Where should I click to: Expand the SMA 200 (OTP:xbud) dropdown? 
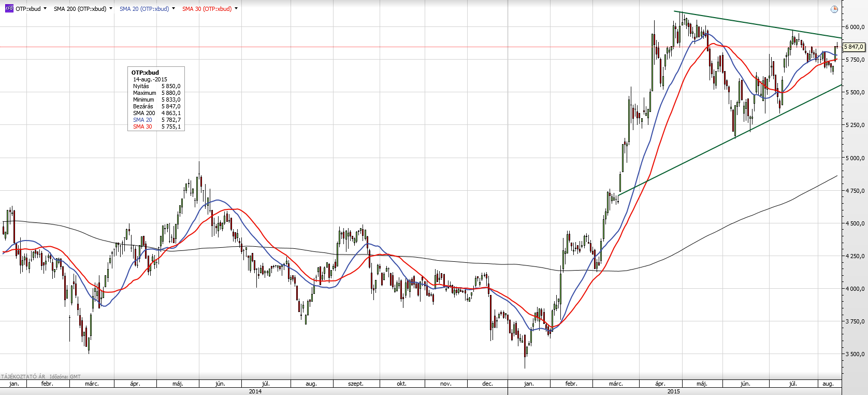tap(111, 8)
